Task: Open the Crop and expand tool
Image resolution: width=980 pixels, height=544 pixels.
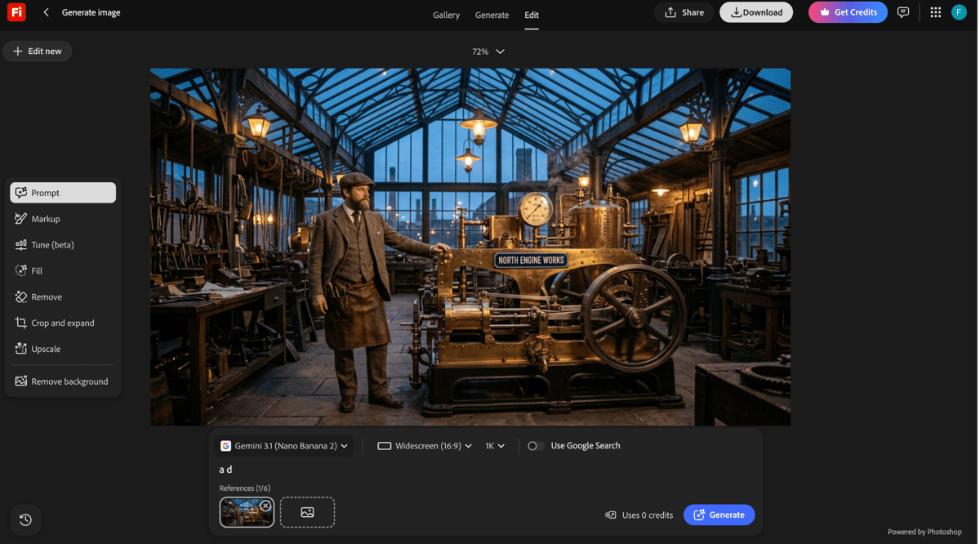Action: click(63, 323)
